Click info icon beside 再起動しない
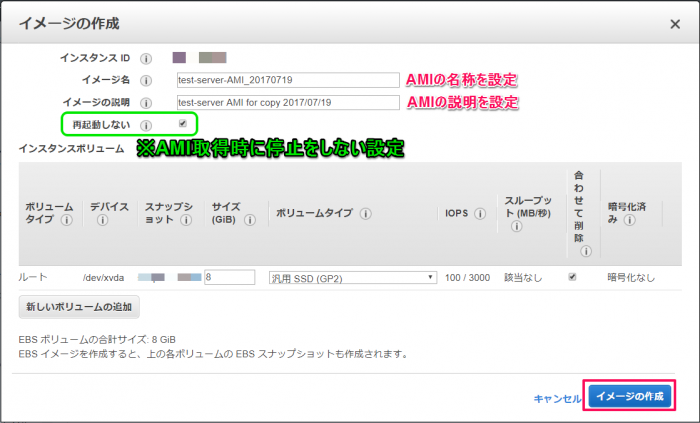 coord(146,125)
